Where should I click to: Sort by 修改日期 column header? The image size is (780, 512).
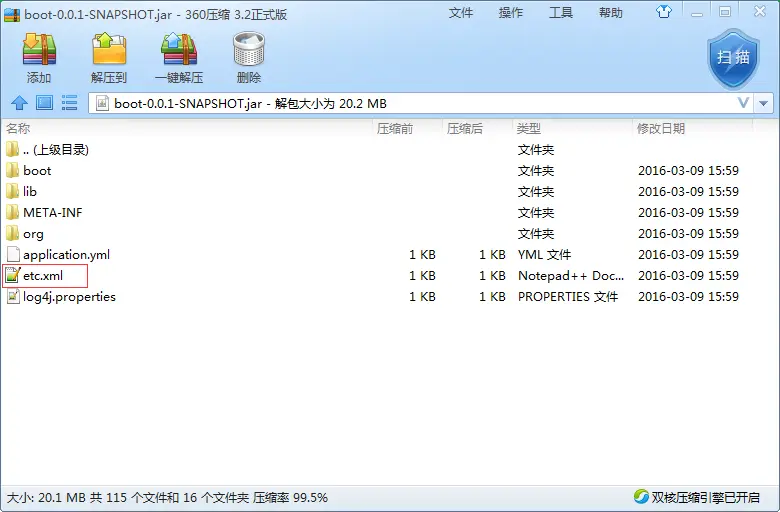661,128
